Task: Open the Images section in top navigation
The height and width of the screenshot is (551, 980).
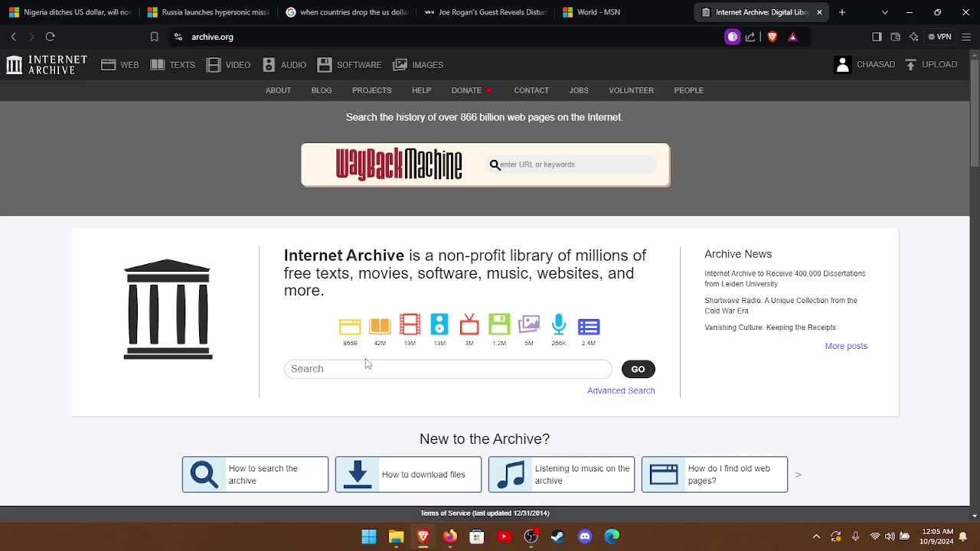Action: pos(418,65)
